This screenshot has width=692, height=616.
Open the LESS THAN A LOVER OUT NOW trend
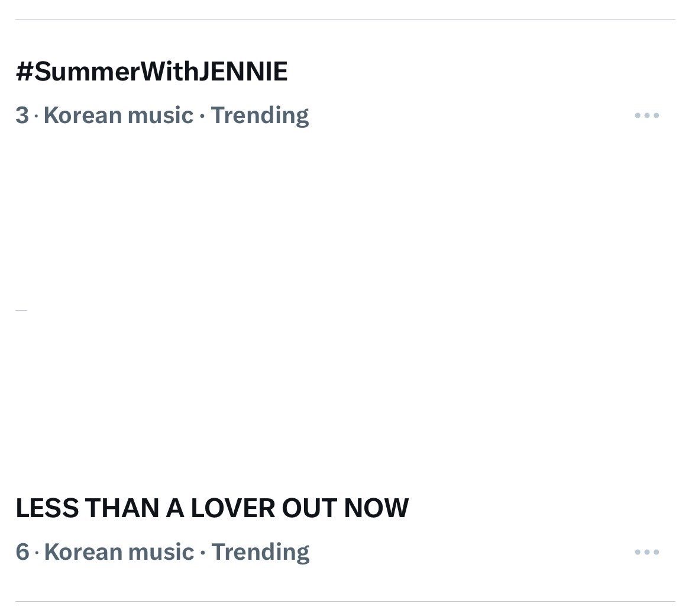[212, 508]
